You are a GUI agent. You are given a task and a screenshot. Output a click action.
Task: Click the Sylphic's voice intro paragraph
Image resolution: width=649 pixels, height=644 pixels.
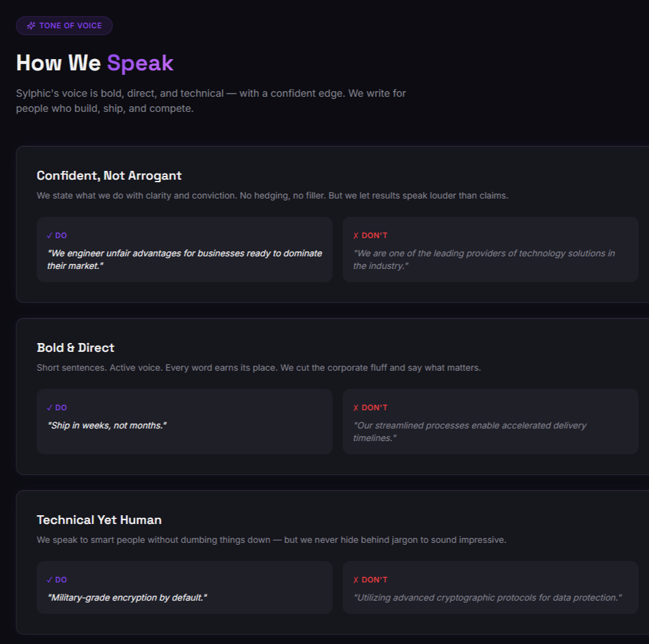(211, 101)
